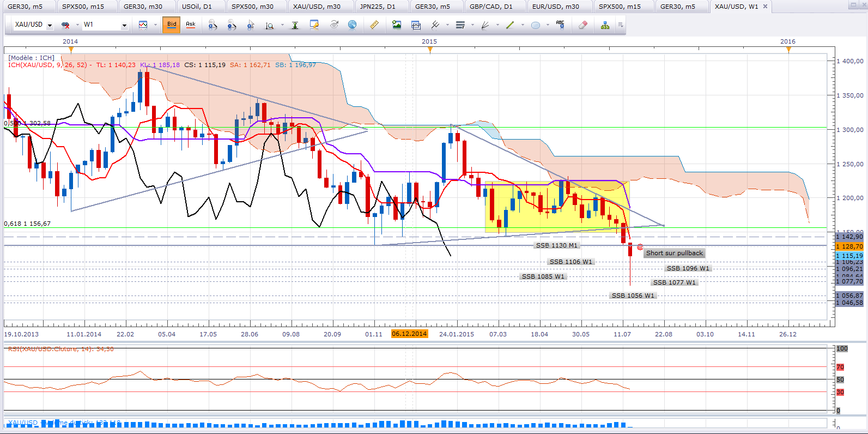
Task: Click the magnifier price-scale zoom icon
Action: (x=269, y=25)
